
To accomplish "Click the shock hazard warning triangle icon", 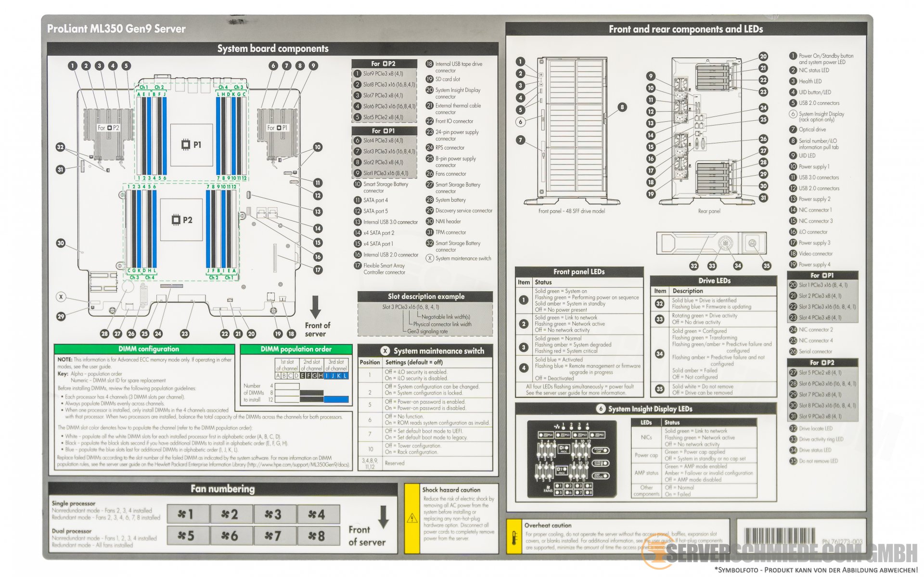I will [x=412, y=518].
